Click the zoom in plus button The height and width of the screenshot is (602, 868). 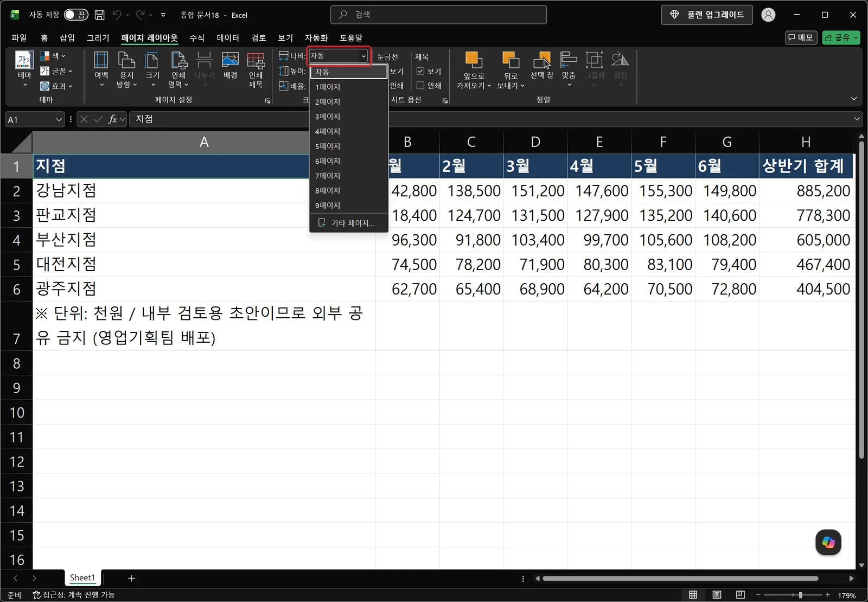[828, 595]
